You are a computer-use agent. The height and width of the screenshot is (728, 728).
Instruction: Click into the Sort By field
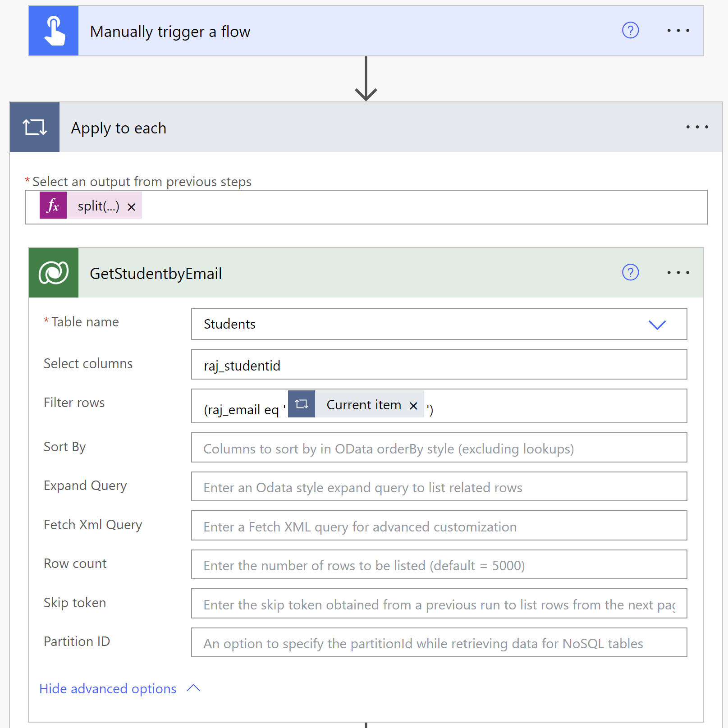click(x=438, y=448)
